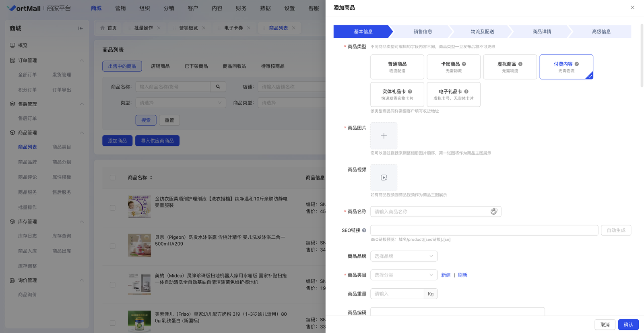The height and width of the screenshot is (333, 644).
Task: Click help icon beside 电子礼品卡
Action: (x=466, y=91)
